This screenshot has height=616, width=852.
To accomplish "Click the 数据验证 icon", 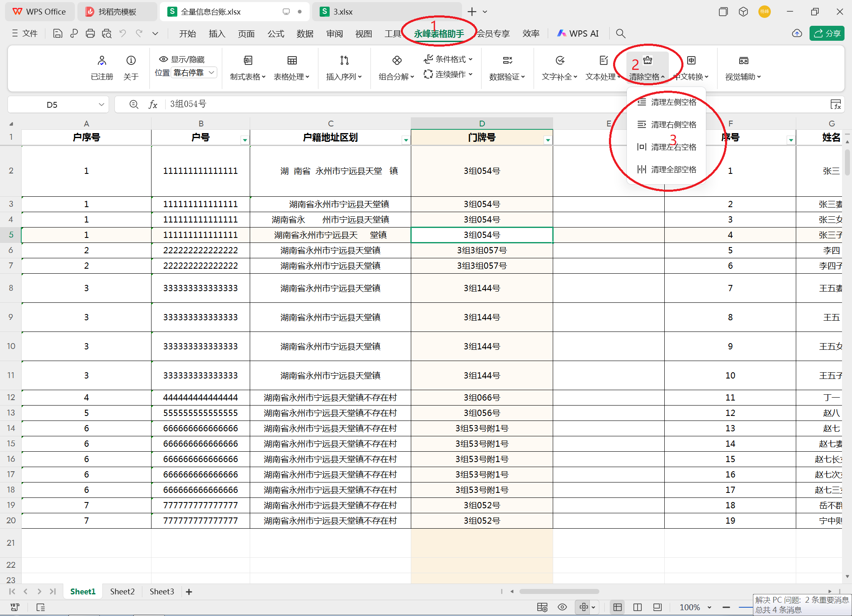I will click(x=507, y=61).
